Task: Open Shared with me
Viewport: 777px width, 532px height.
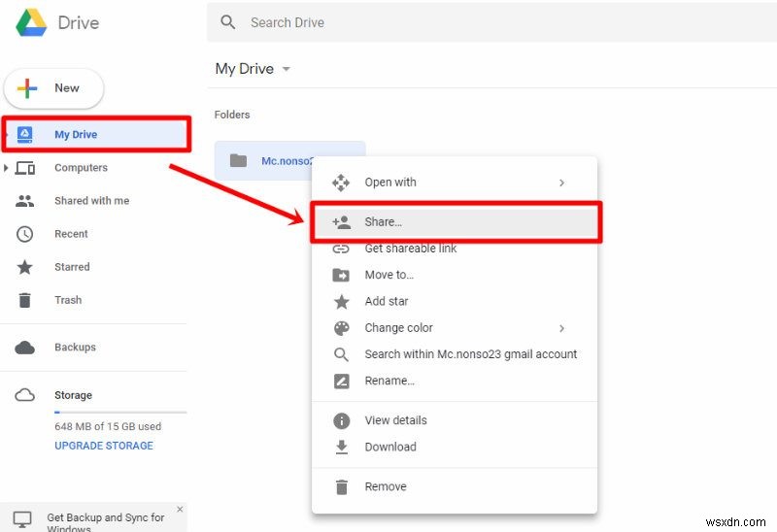Action: click(91, 201)
